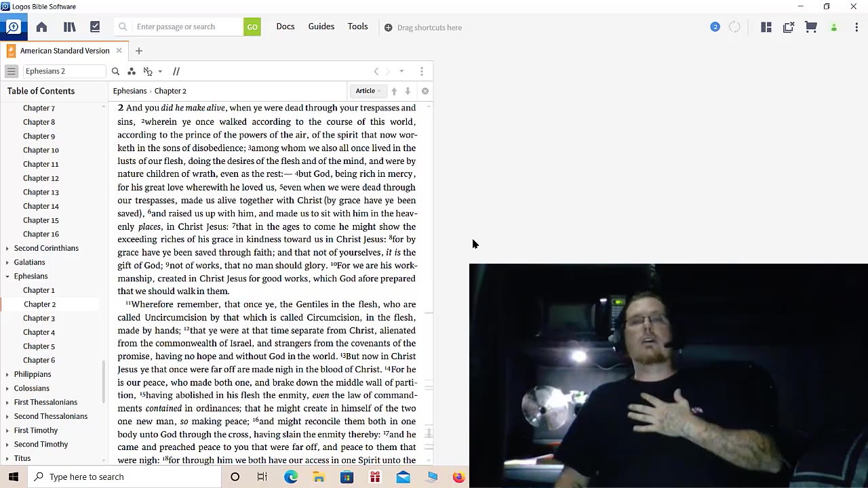Expand the Second Corinthians tree arrow
The height and width of the screenshot is (488, 868).
point(7,248)
